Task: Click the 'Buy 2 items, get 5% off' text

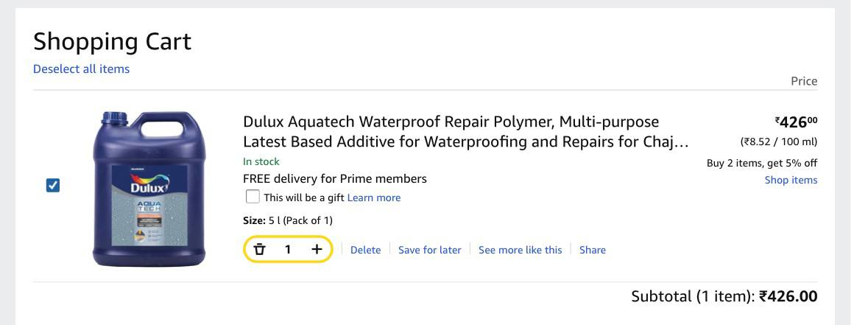Action: click(761, 163)
